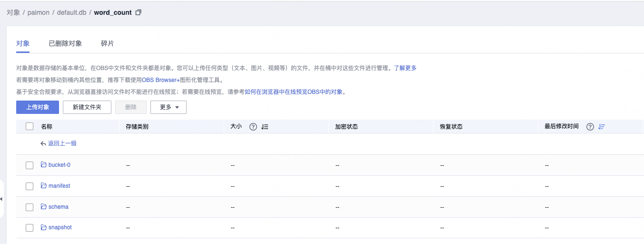Click the 恢复状态 column header

click(451, 127)
